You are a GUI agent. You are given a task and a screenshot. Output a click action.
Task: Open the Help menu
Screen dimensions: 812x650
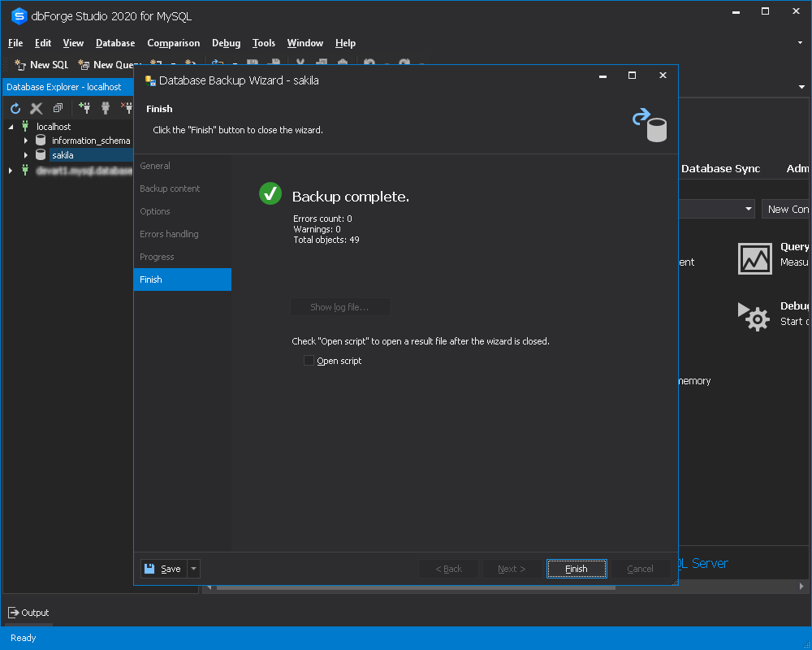click(345, 43)
